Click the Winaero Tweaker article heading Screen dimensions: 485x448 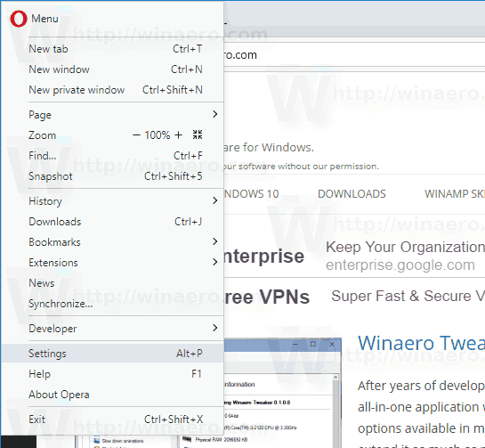[421, 343]
